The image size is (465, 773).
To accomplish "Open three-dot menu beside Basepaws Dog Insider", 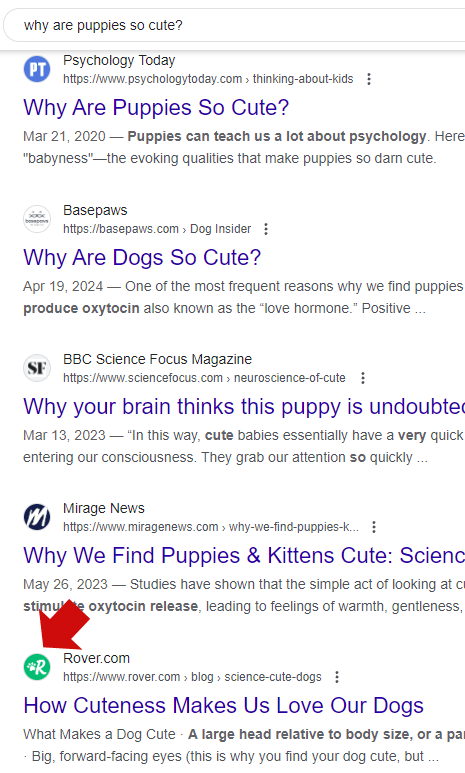I will coord(266,229).
